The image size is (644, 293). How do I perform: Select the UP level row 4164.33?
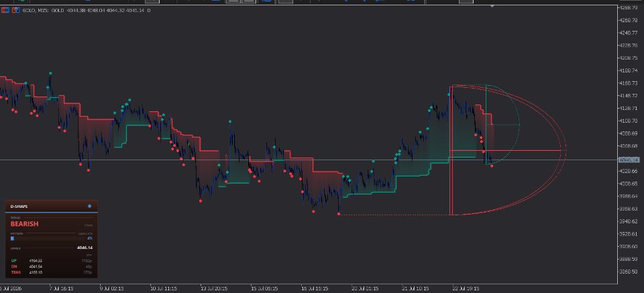(x=52, y=261)
